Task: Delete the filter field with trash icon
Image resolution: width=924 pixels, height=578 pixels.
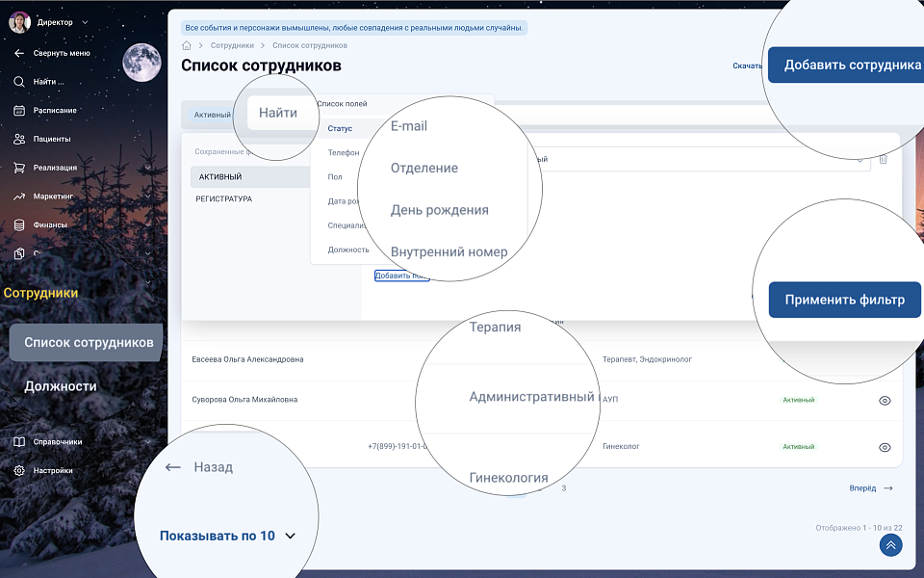Action: [883, 159]
